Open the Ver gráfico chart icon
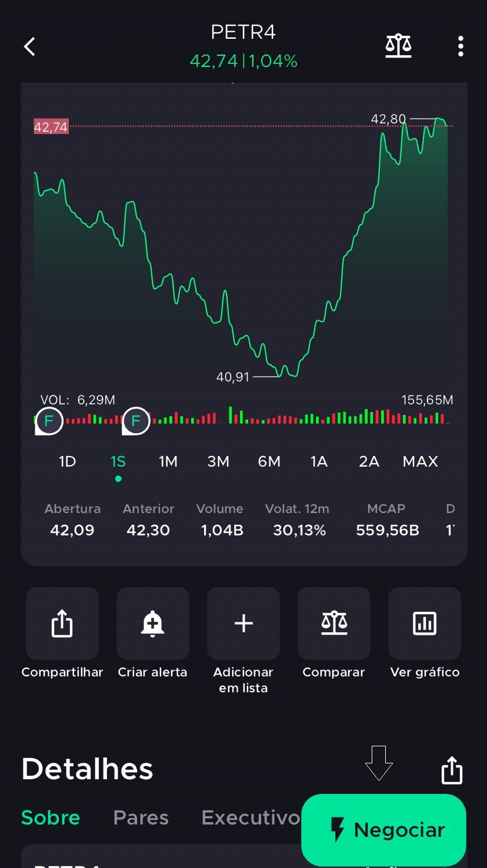This screenshot has height=868, width=487. coord(424,623)
